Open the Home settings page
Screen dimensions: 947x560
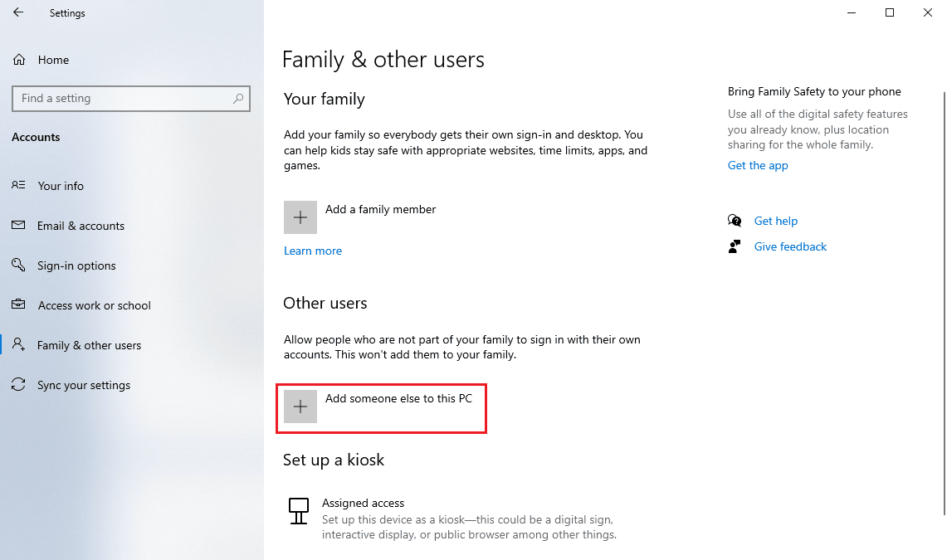(x=53, y=60)
